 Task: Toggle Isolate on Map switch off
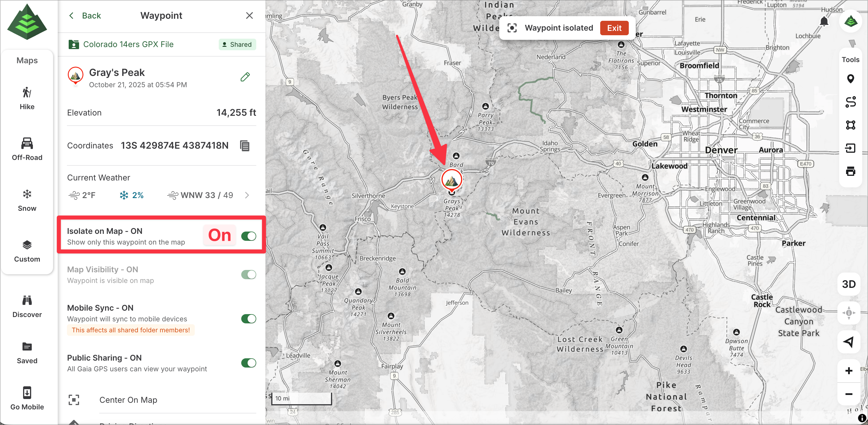tap(248, 236)
